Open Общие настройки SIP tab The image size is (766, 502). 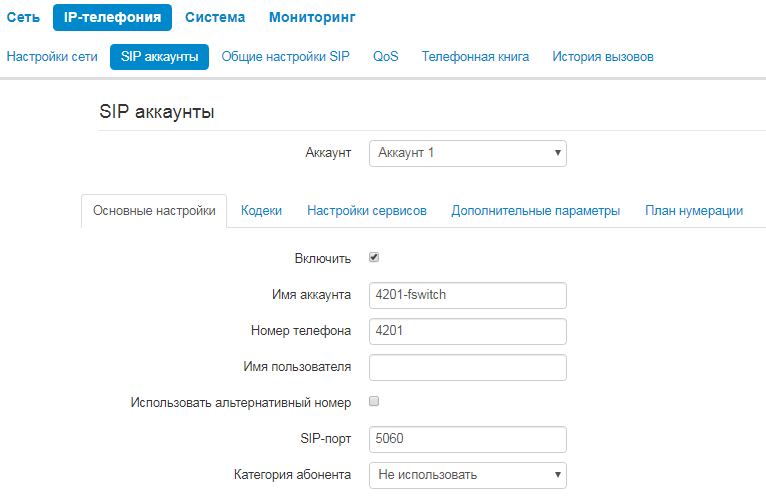[286, 57]
